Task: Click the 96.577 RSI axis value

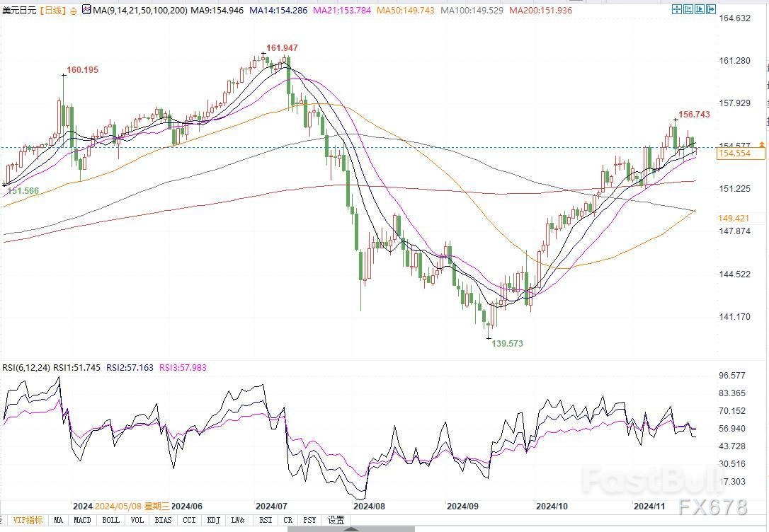Action: [x=731, y=376]
